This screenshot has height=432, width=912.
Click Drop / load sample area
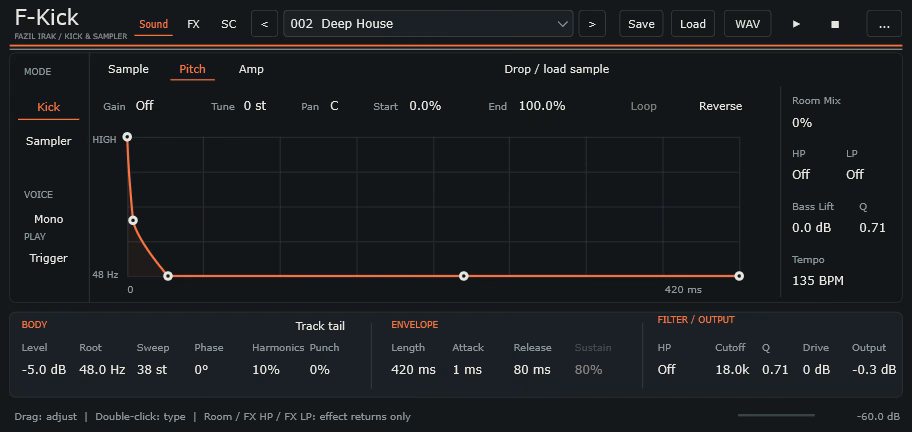(557, 69)
